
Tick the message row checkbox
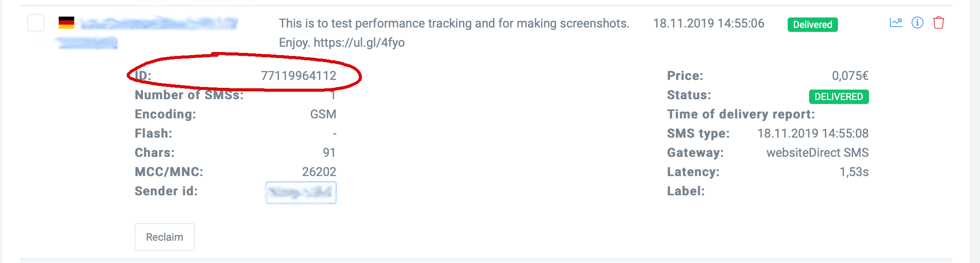(x=36, y=23)
